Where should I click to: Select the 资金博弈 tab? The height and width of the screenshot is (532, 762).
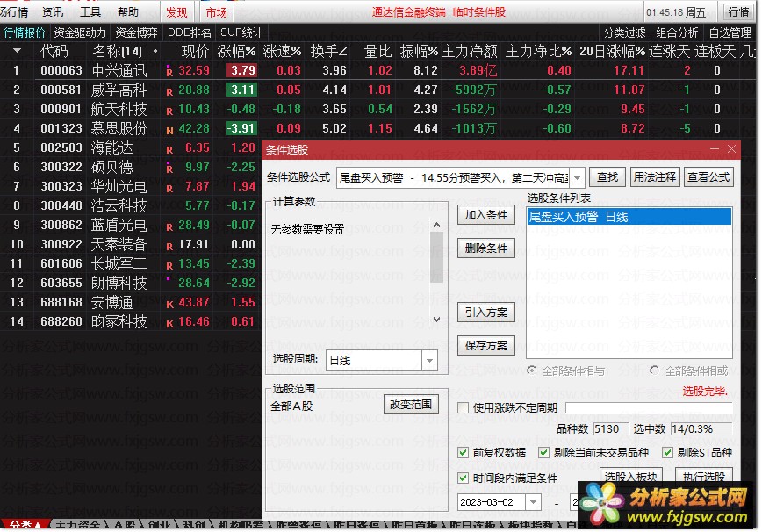tap(137, 32)
